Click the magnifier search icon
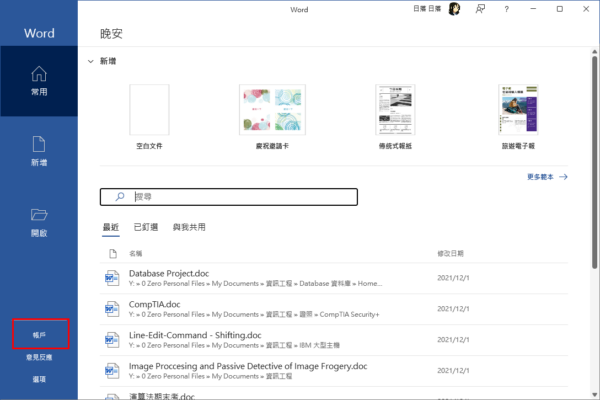Image resolution: width=600 pixels, height=400 pixels. (120, 196)
